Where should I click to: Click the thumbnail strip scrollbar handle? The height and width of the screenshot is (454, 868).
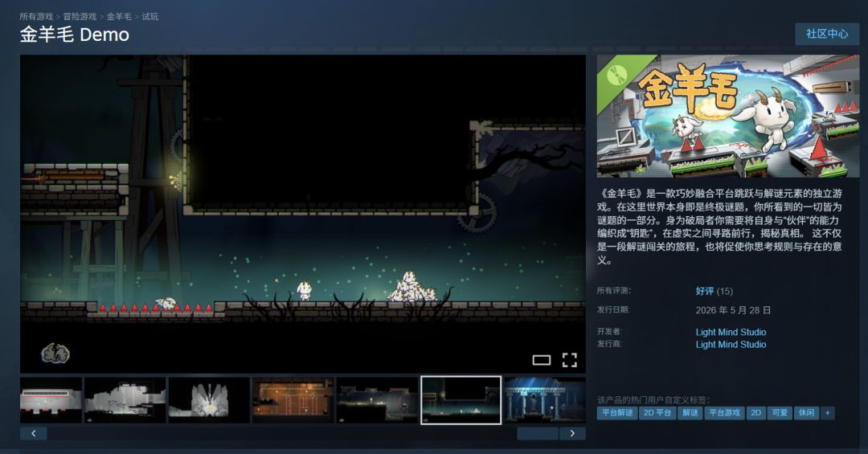[538, 433]
